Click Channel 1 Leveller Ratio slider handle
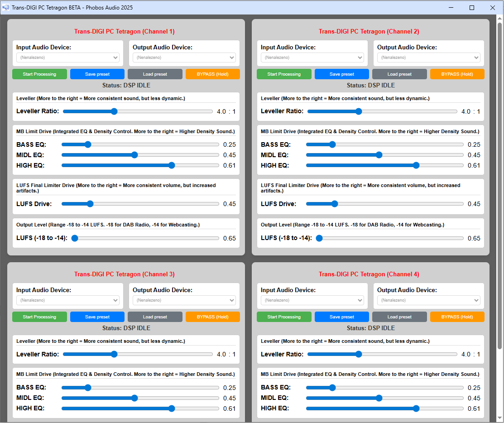The image size is (504, 423). pos(114,111)
